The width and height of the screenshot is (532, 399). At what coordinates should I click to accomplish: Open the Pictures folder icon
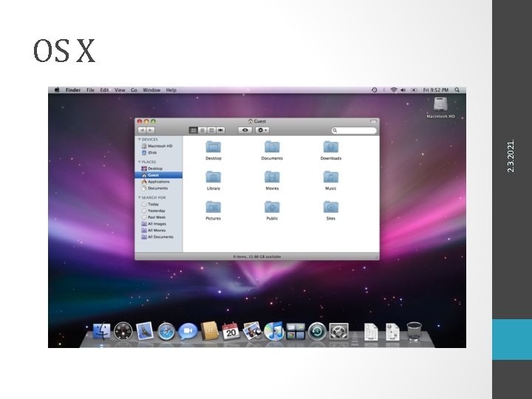[213, 207]
